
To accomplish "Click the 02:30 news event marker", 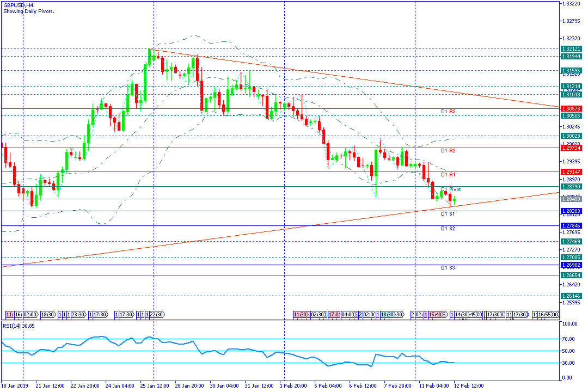I will tap(317, 314).
